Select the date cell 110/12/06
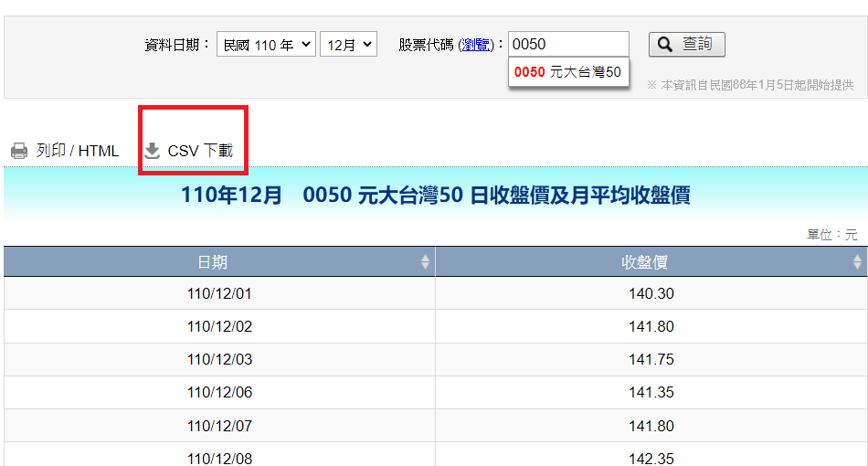The height and width of the screenshot is (466, 868). (219, 392)
